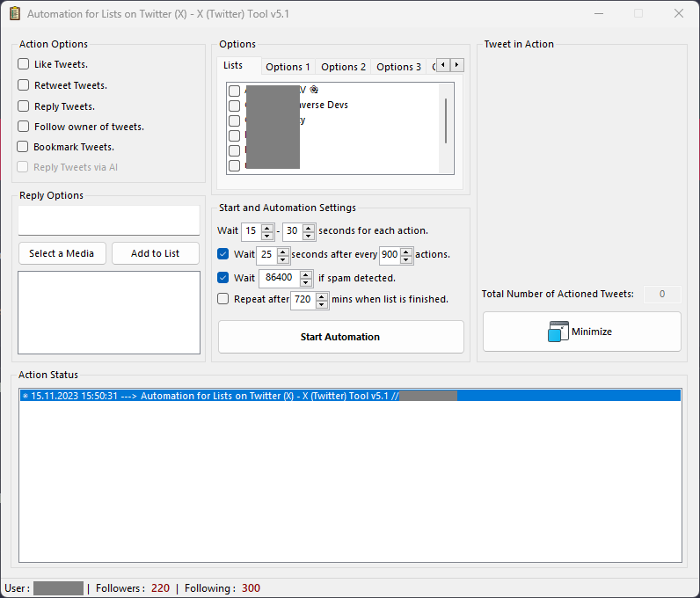This screenshot has width=700, height=598.
Task: Close the X (Twitter) Tool window
Action: tap(679, 13)
